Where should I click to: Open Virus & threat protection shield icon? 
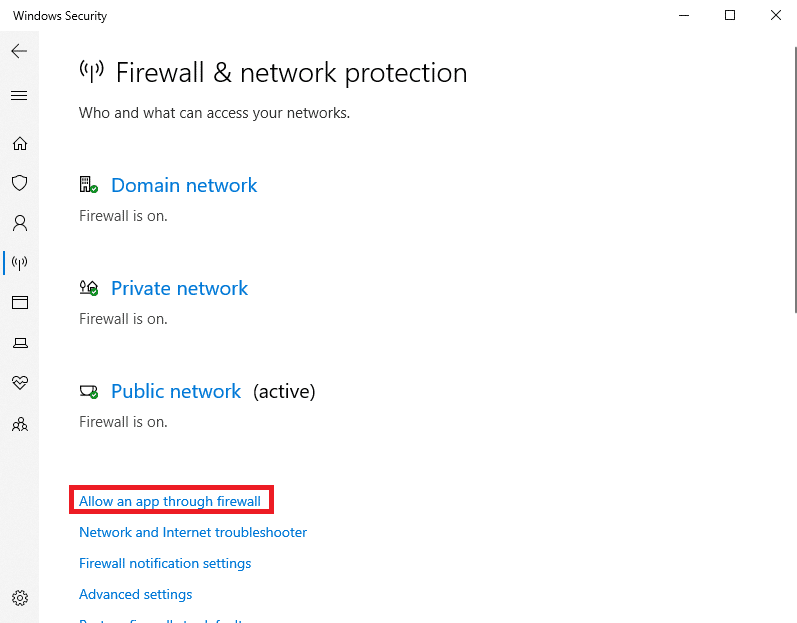(20, 183)
